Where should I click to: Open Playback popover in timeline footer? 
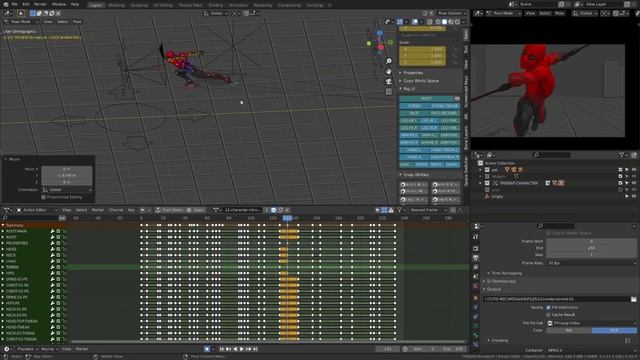(27, 349)
